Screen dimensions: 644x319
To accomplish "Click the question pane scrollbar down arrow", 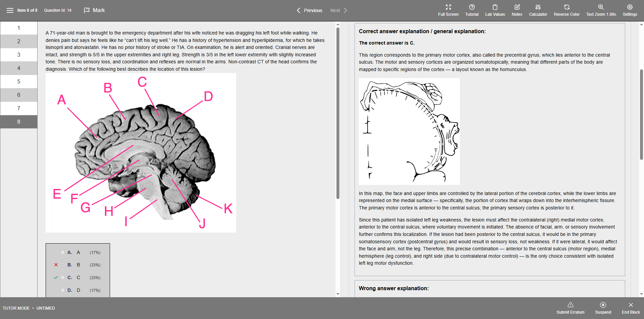I will (338, 294).
